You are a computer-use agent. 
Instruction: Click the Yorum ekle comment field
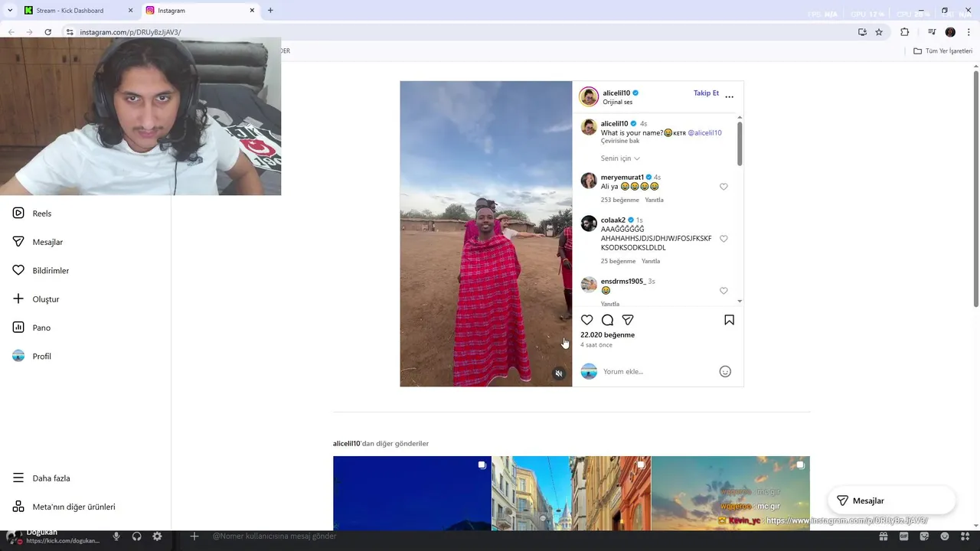click(x=658, y=372)
